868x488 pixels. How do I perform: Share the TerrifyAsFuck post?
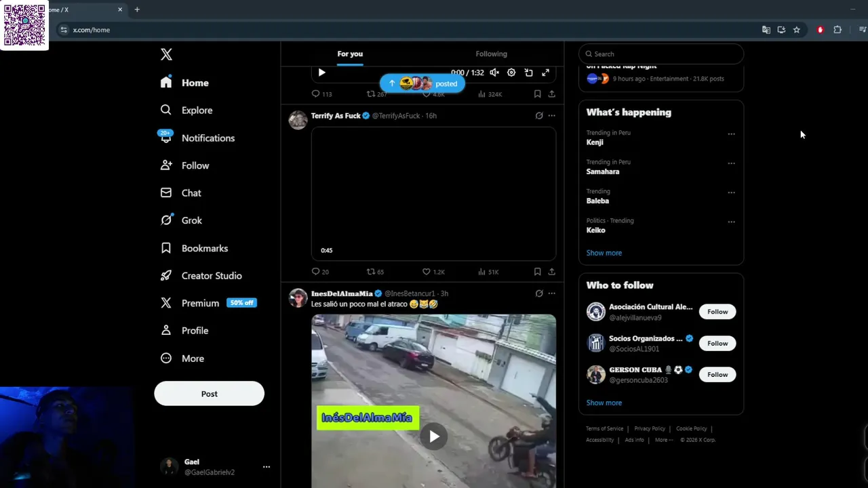pyautogui.click(x=551, y=272)
